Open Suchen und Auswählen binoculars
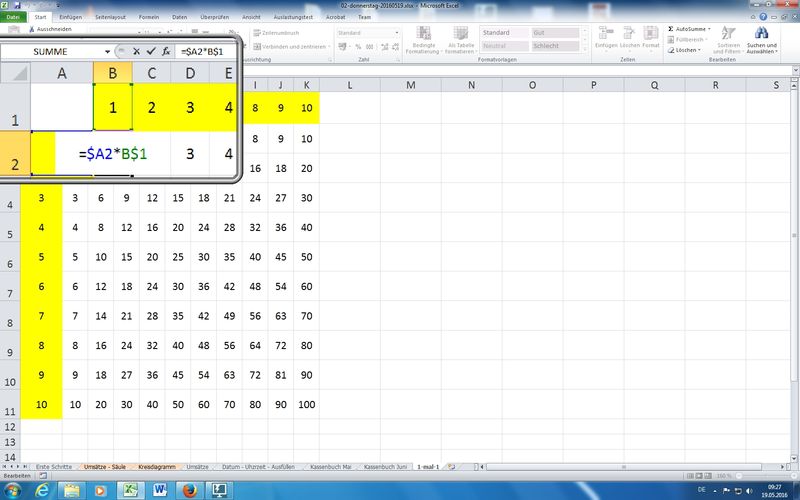 click(x=762, y=41)
